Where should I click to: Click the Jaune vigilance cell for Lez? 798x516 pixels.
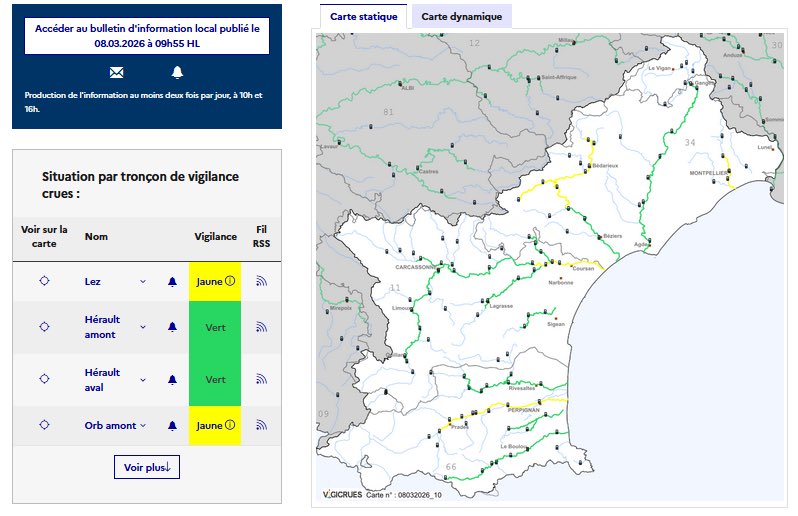coord(215,281)
